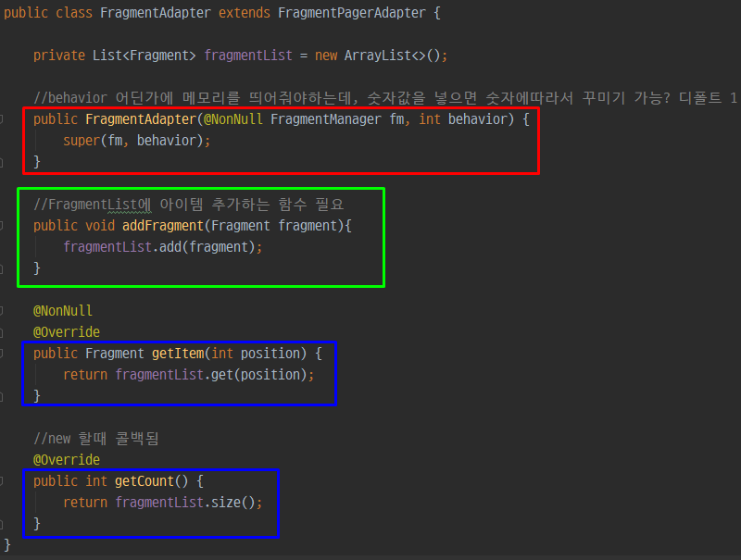Screen dimensions: 741x560
Task: Click the FragmentAdapter constructor name
Action: (141, 119)
